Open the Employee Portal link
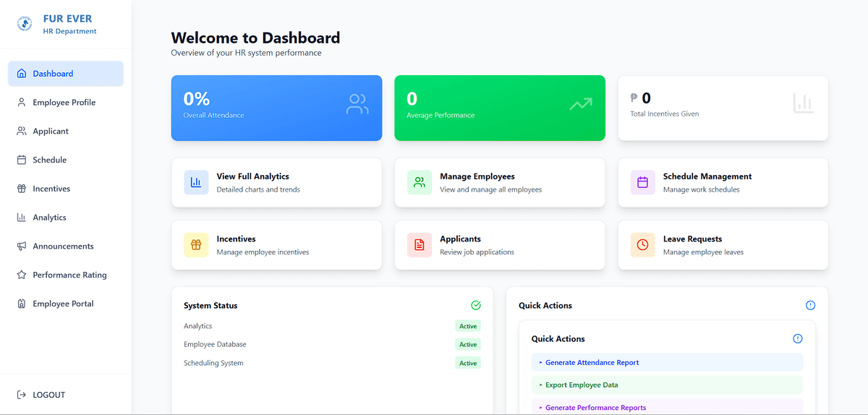Image resolution: width=868 pixels, height=415 pixels. tap(63, 304)
